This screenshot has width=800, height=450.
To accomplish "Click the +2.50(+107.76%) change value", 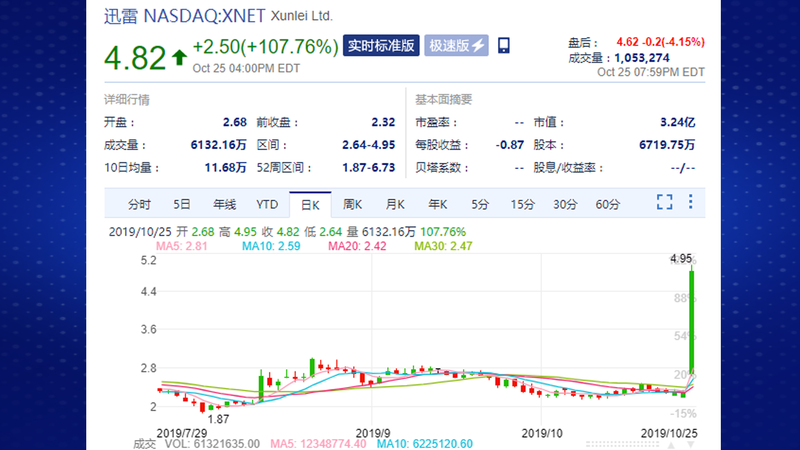I will click(265, 46).
